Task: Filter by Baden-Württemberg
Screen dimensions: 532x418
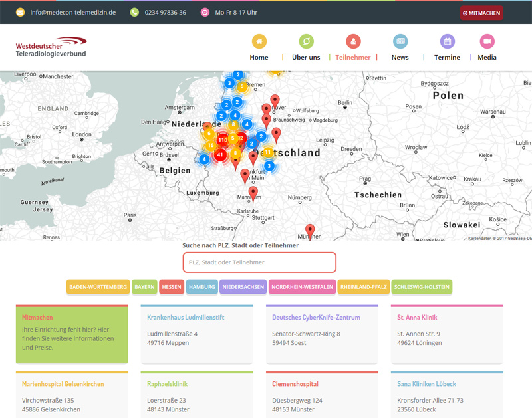Action: [x=98, y=287]
